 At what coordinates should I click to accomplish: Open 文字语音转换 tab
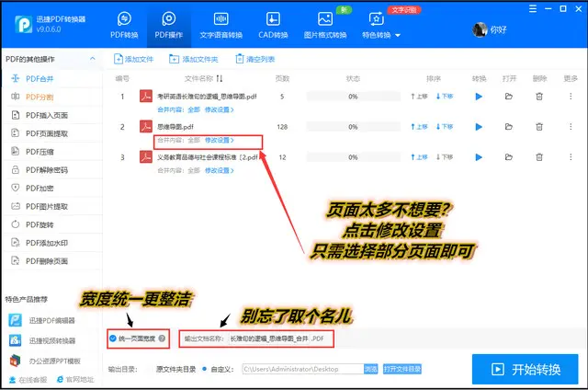(x=220, y=25)
